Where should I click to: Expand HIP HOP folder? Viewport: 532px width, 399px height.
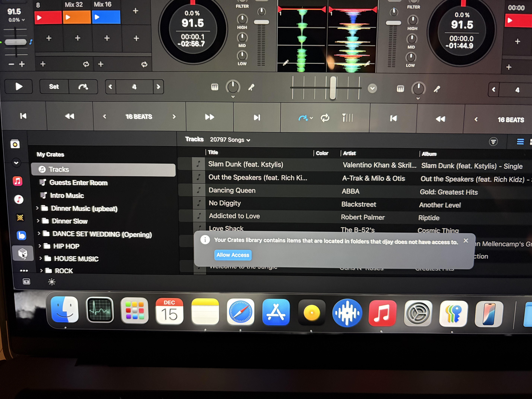pos(40,246)
